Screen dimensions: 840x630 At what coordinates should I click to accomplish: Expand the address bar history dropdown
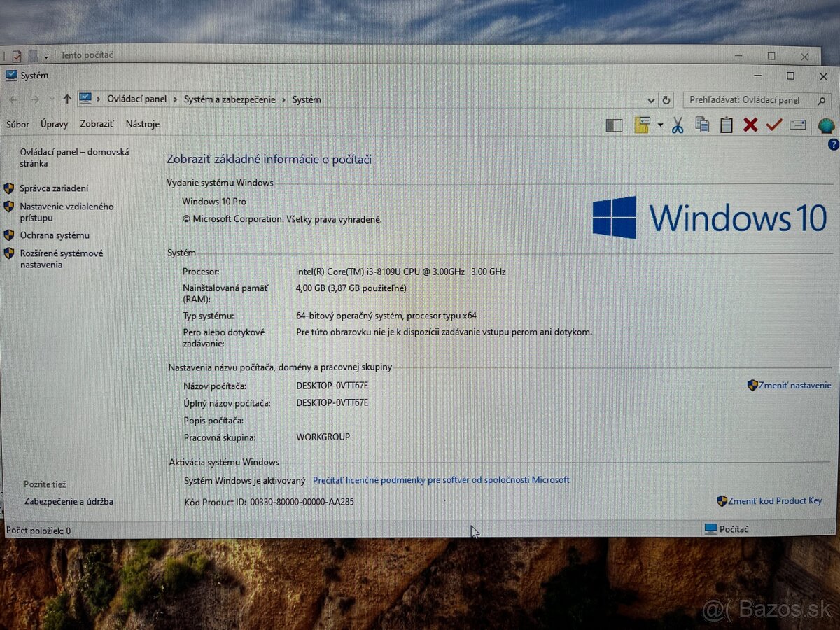pyautogui.click(x=651, y=100)
